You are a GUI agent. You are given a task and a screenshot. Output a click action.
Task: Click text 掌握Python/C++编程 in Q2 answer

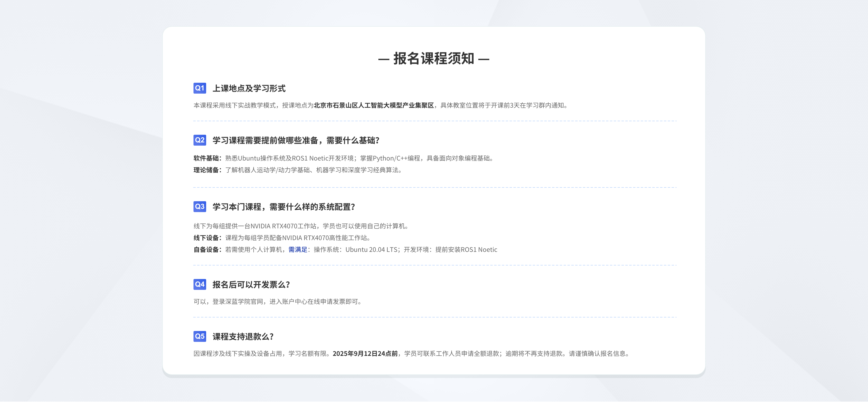(x=390, y=158)
